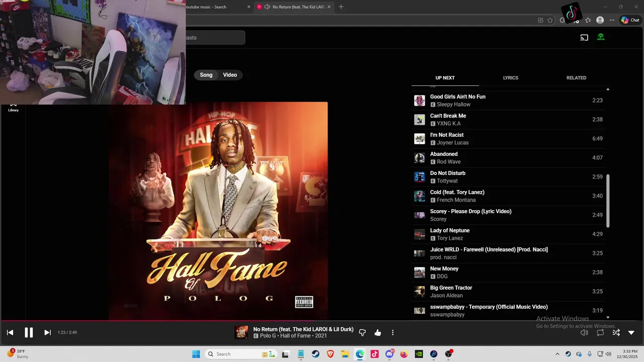Viewport: 644px width, 362px height.
Task: Open browser Settings and more menu
Action: (x=612, y=20)
